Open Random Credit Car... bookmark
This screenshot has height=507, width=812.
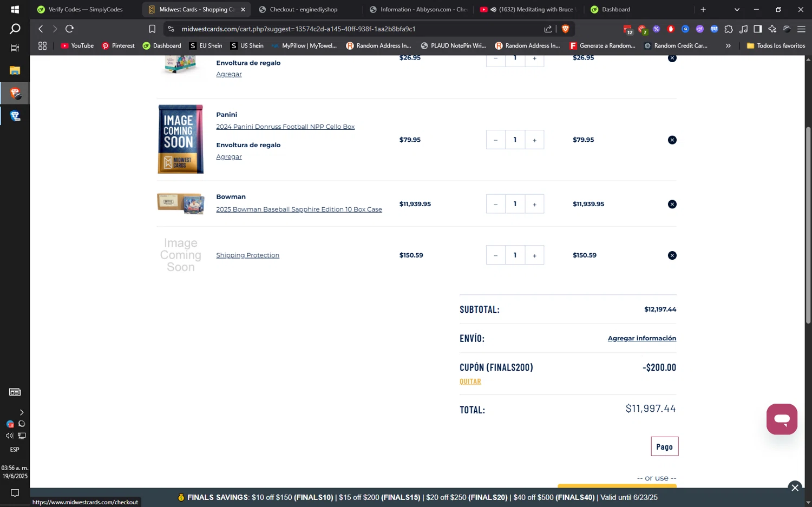[676, 46]
